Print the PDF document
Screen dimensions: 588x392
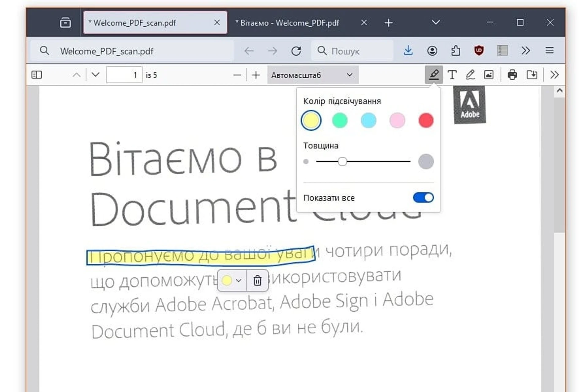coord(512,75)
